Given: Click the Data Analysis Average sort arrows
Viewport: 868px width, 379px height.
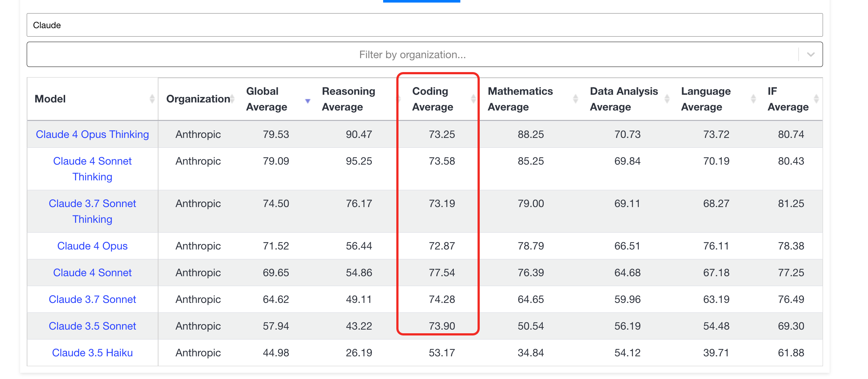Looking at the screenshot, I should click(667, 99).
